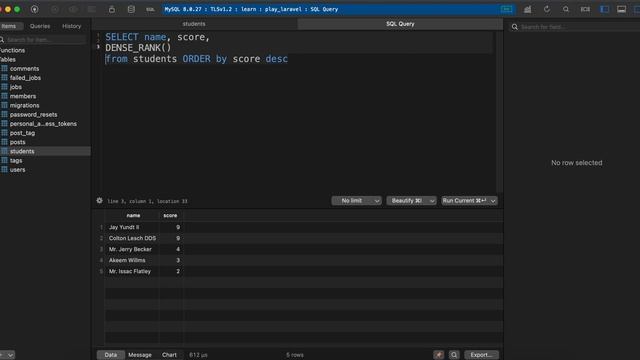
Task: Click the Export... button
Action: pyautogui.click(x=481, y=355)
